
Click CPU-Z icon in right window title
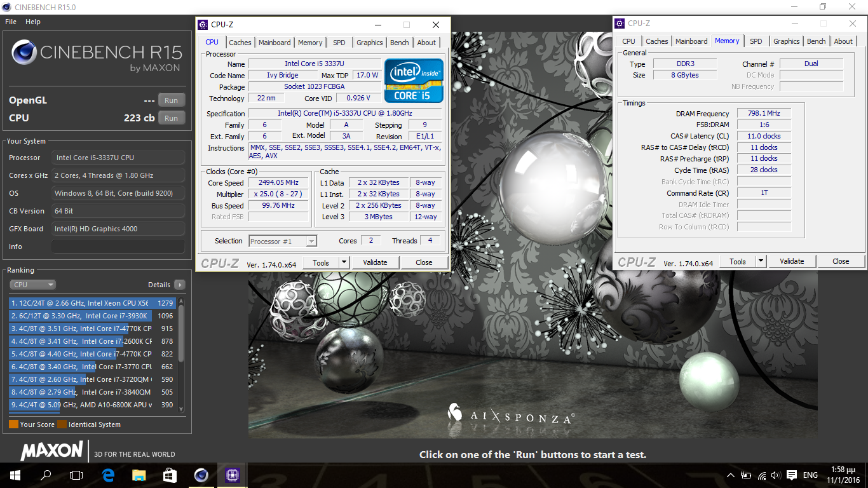620,24
